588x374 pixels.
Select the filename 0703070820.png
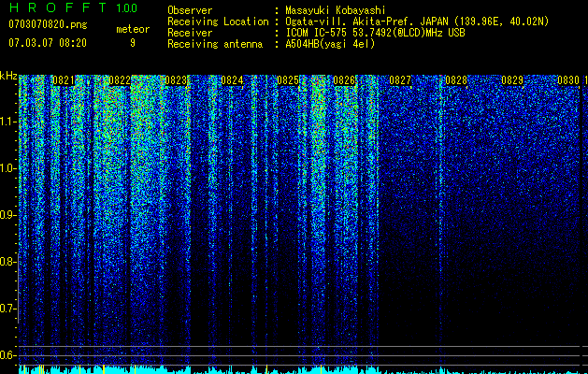(x=48, y=24)
